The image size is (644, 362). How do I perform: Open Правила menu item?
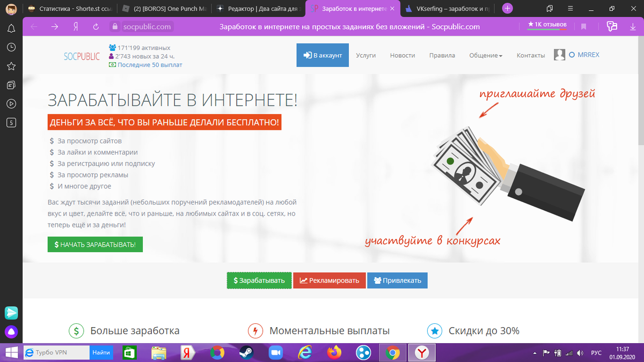pos(442,55)
